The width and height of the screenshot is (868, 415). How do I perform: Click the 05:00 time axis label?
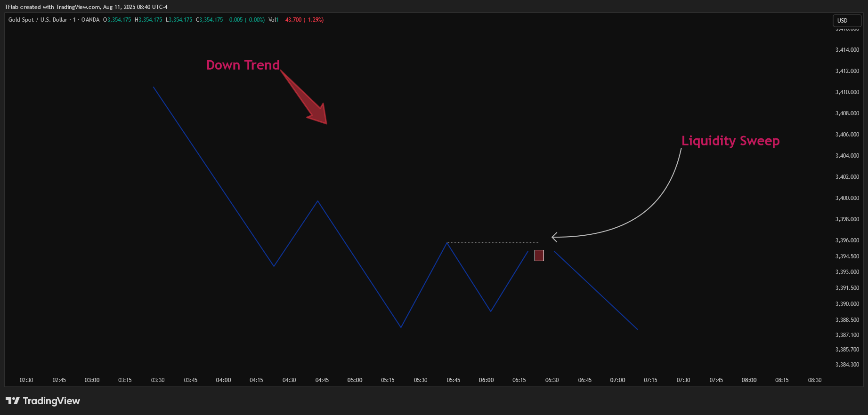(x=355, y=380)
